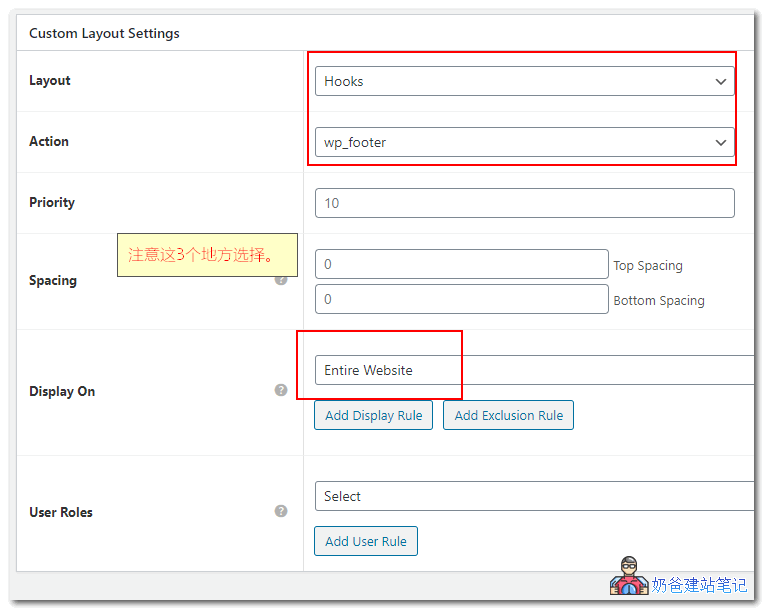Click the Custom Layout Settings panel header
Image resolution: width=765 pixels, height=611 pixels.
(105, 33)
